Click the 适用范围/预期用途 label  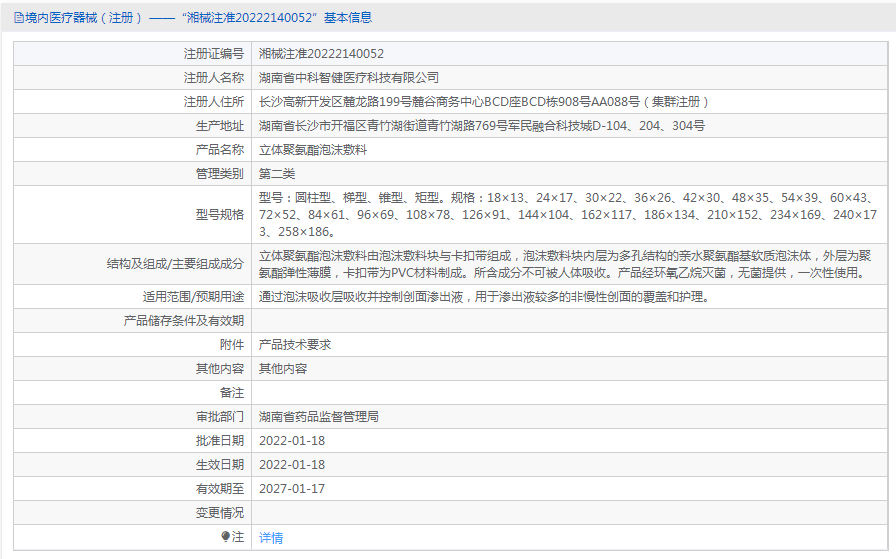pos(193,297)
